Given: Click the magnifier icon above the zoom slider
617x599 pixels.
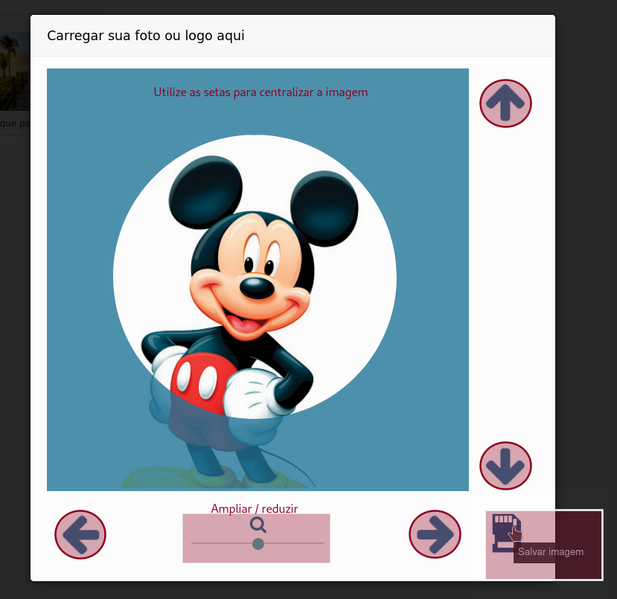Looking at the screenshot, I should pyautogui.click(x=258, y=525).
